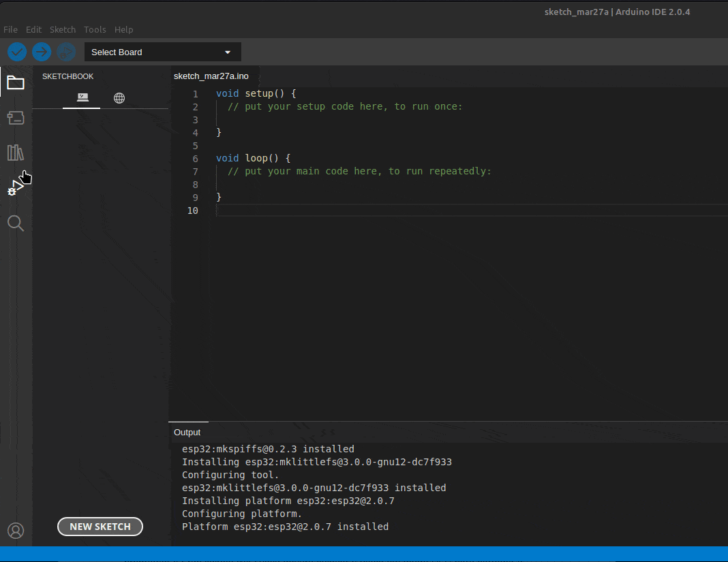This screenshot has width=728, height=562.
Task: Switch to Arduino Cloud globe tab
Action: coord(119,98)
